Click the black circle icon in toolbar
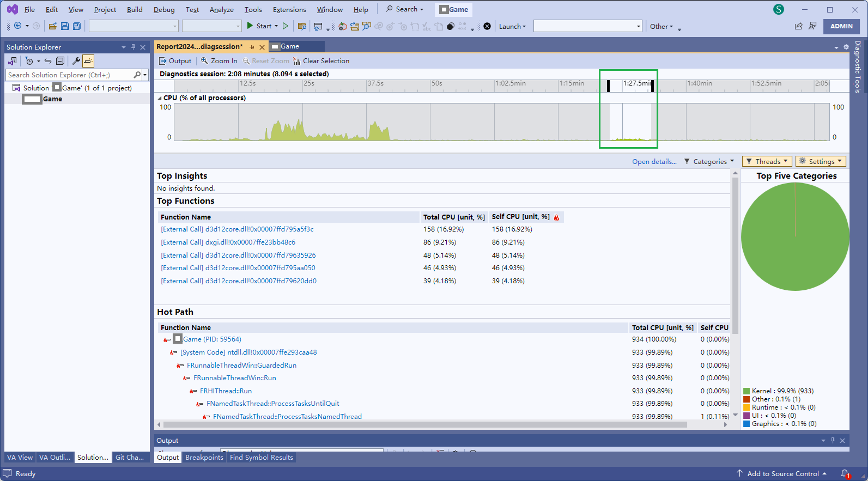 pos(451,26)
